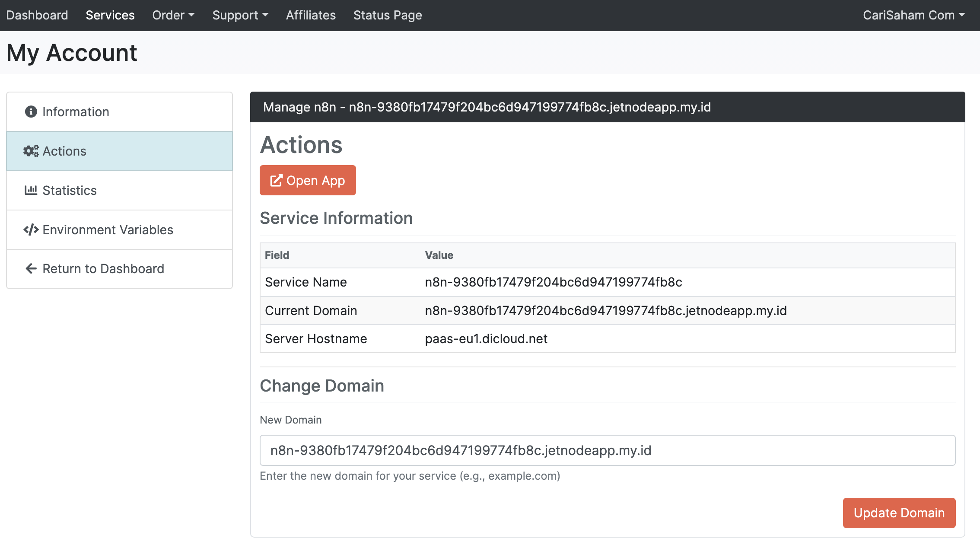Click into the New Domain input field

pyautogui.click(x=607, y=450)
